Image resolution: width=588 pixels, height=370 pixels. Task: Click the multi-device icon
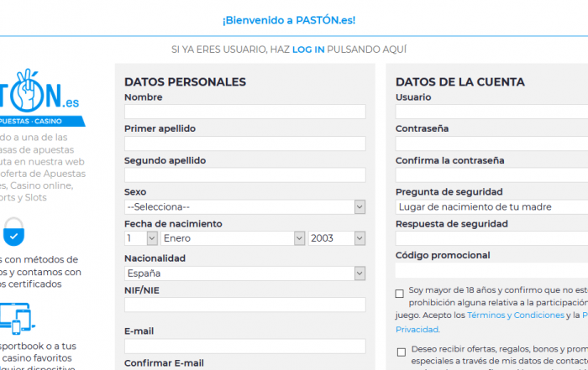coord(17,319)
